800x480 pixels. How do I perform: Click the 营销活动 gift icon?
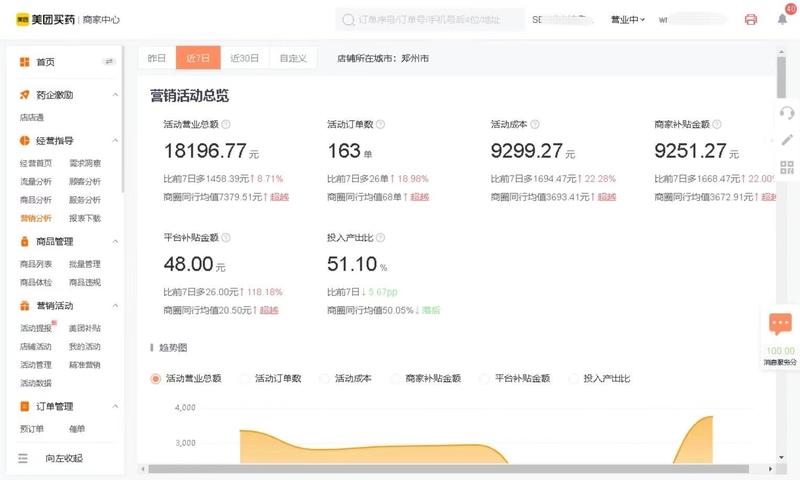click(24, 306)
